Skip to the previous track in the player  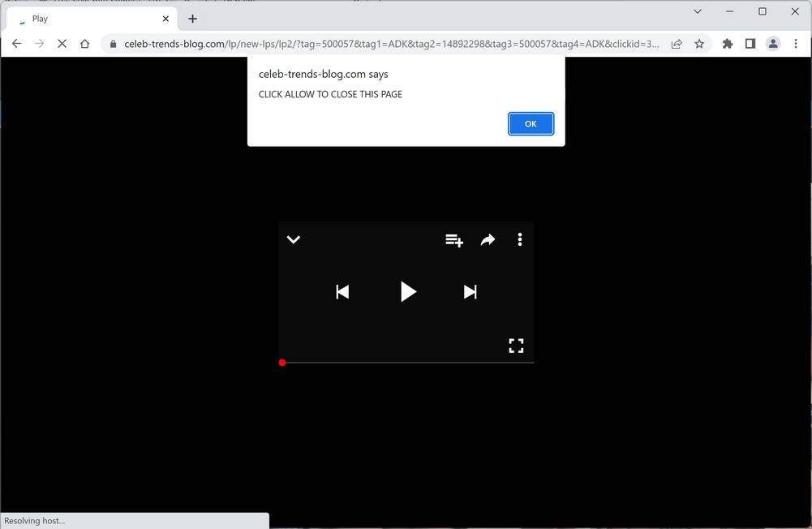(x=342, y=292)
